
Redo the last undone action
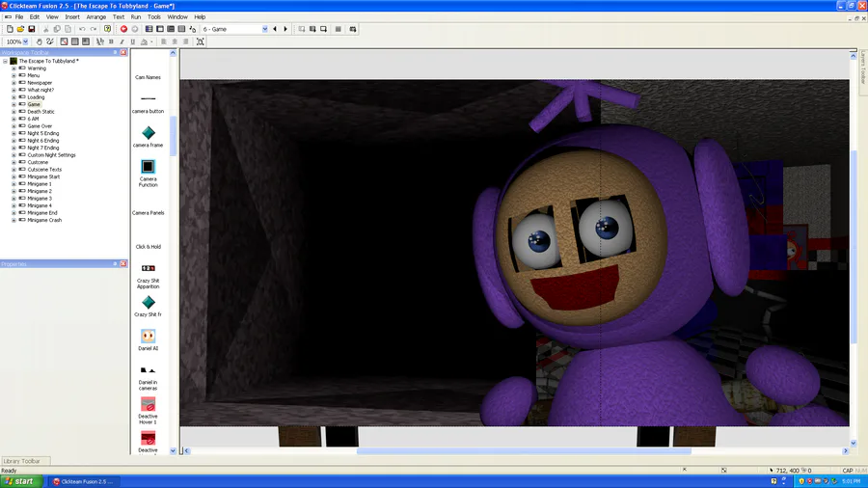[x=94, y=29]
